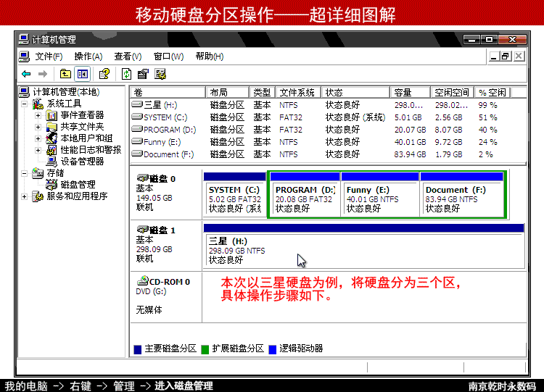Click the Back arrow toolbar icon
This screenshot has height=392, width=544.
[x=26, y=74]
